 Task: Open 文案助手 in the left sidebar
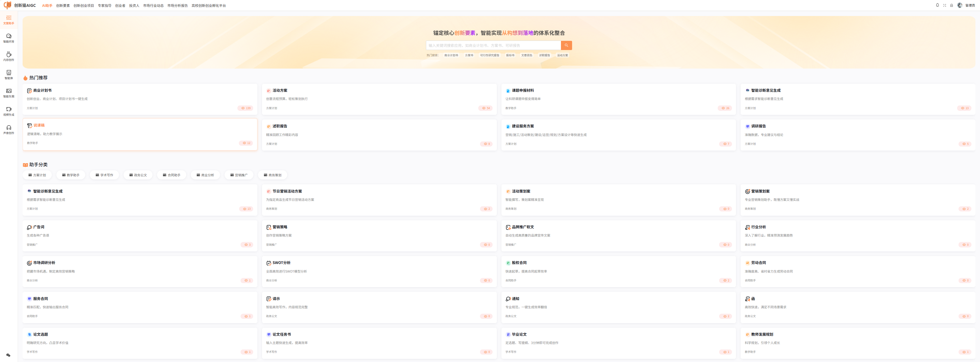click(9, 20)
